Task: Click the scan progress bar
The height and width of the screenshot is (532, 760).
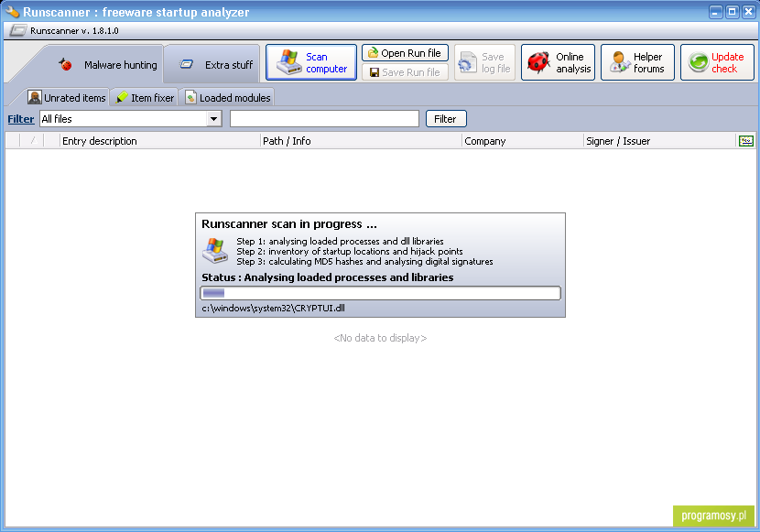Action: (381, 293)
